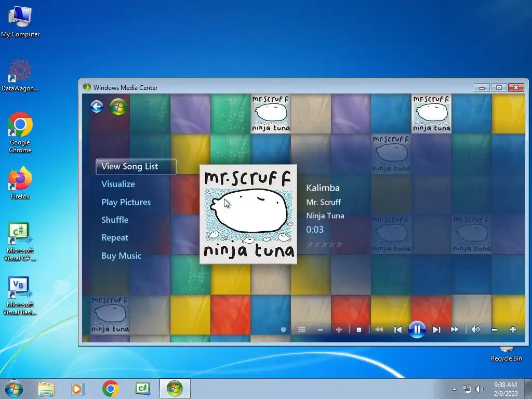Pause playback with the blue pause button
This screenshot has width=532, height=399.
tap(417, 329)
